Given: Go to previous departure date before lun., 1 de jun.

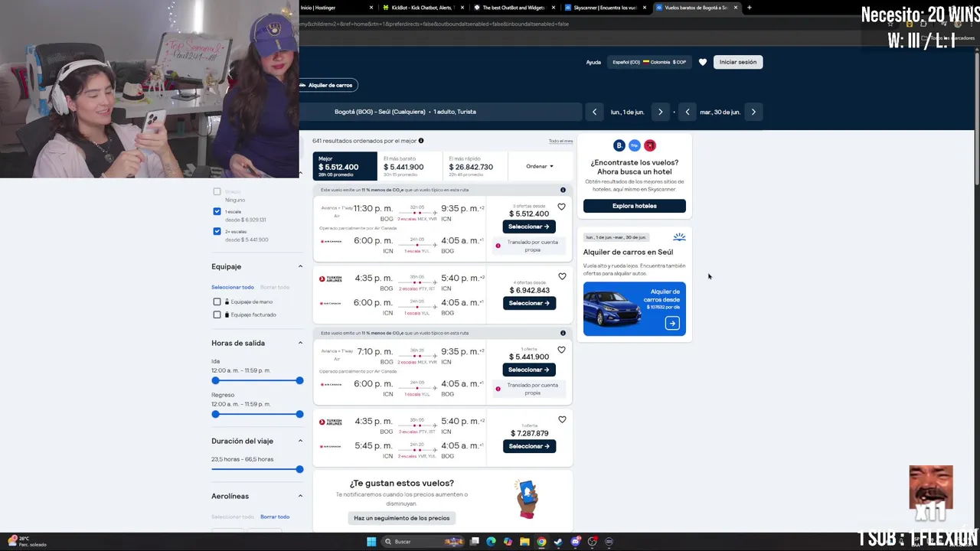Looking at the screenshot, I should click(x=595, y=112).
